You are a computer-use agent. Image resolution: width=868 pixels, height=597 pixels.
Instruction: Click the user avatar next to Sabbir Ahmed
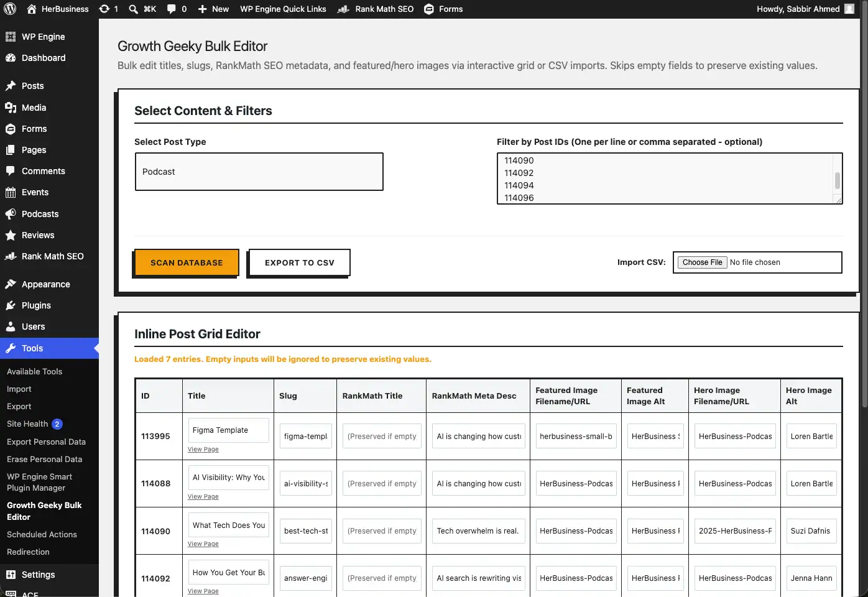[x=849, y=9]
